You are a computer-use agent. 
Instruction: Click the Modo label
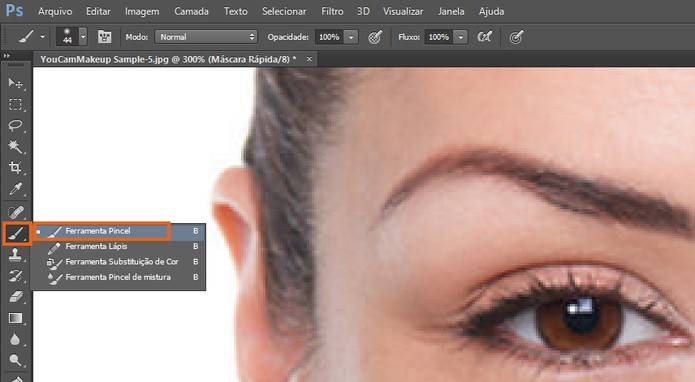pos(137,37)
